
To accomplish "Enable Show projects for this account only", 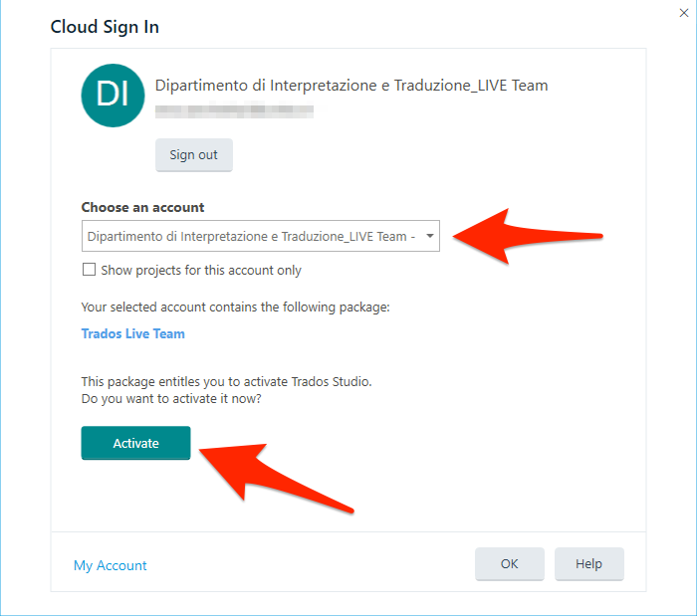I will tap(89, 270).
